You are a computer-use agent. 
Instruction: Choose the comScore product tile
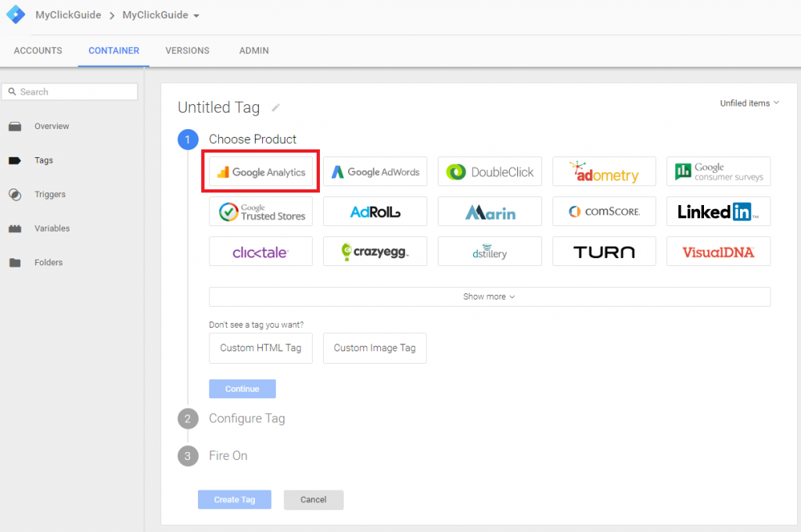pos(604,211)
